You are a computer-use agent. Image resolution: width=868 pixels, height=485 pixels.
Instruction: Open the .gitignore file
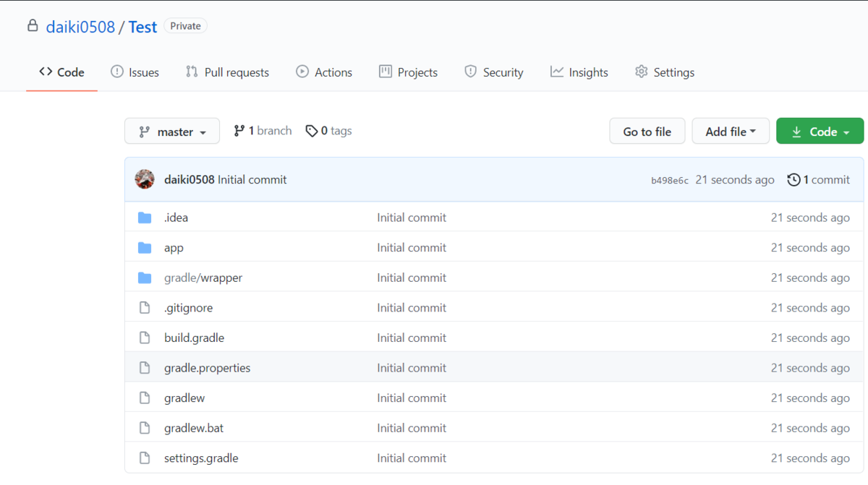(x=188, y=308)
